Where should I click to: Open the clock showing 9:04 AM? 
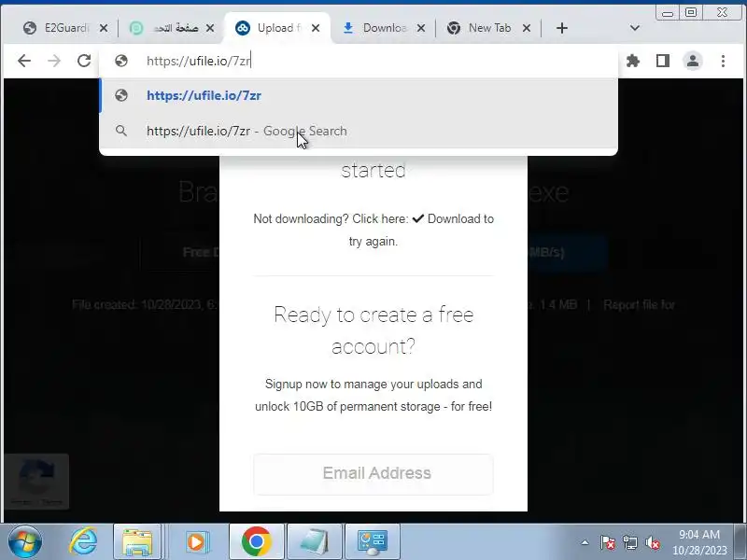click(x=699, y=542)
